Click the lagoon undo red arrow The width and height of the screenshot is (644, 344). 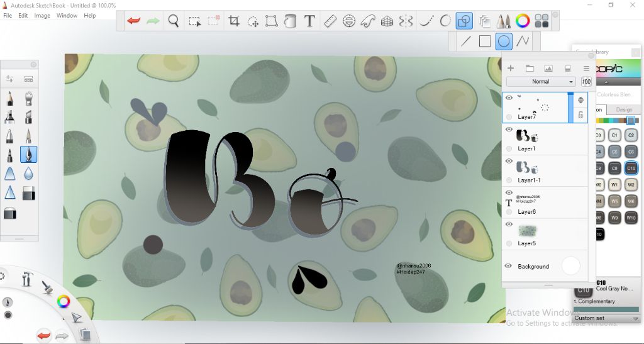[x=44, y=335]
